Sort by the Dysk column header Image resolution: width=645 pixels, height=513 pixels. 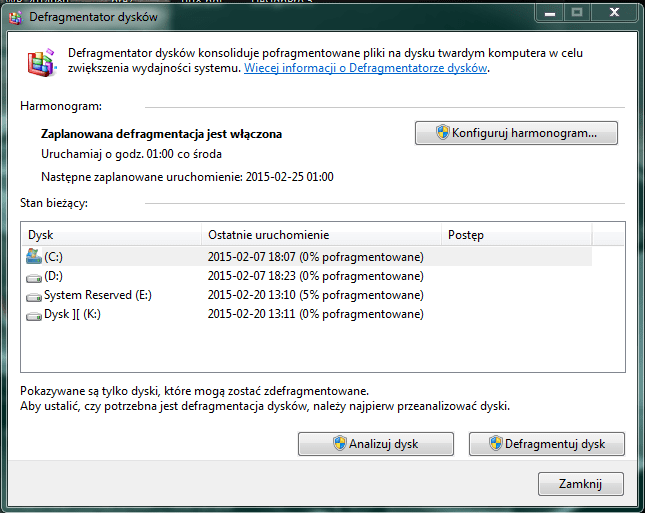pos(111,235)
